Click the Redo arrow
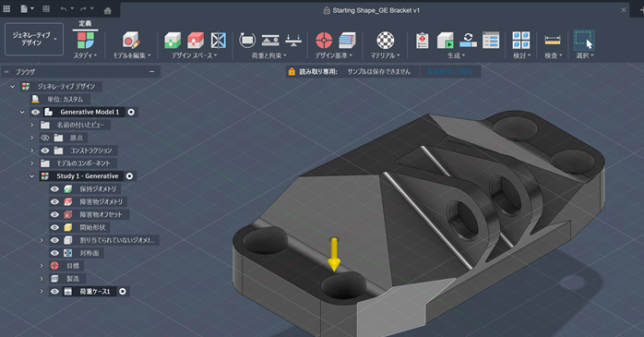The width and height of the screenshot is (644, 337). coord(83,9)
